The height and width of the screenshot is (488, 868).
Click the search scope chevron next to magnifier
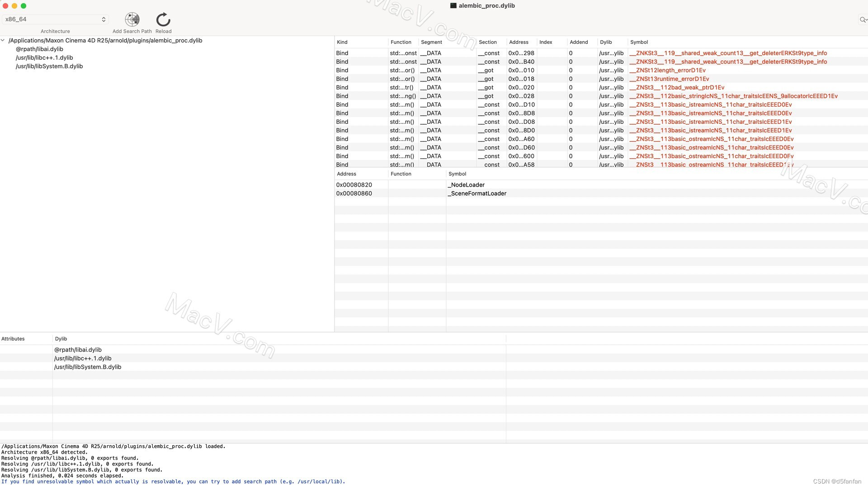[867, 19]
